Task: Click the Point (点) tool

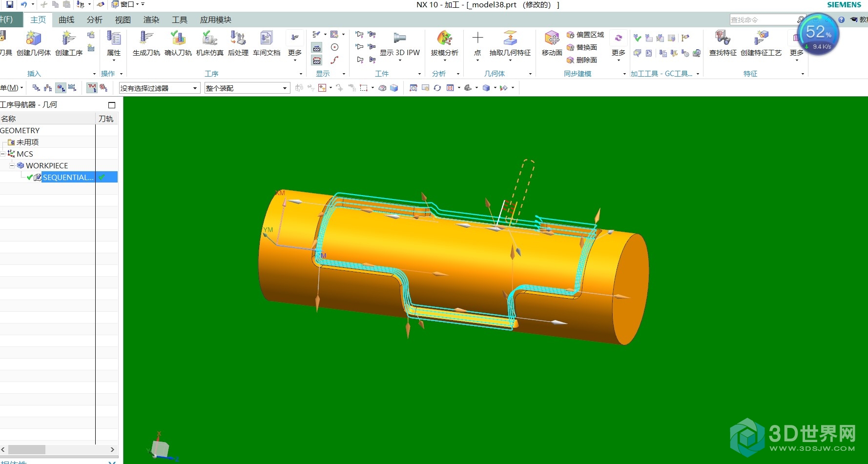Action: pyautogui.click(x=477, y=45)
